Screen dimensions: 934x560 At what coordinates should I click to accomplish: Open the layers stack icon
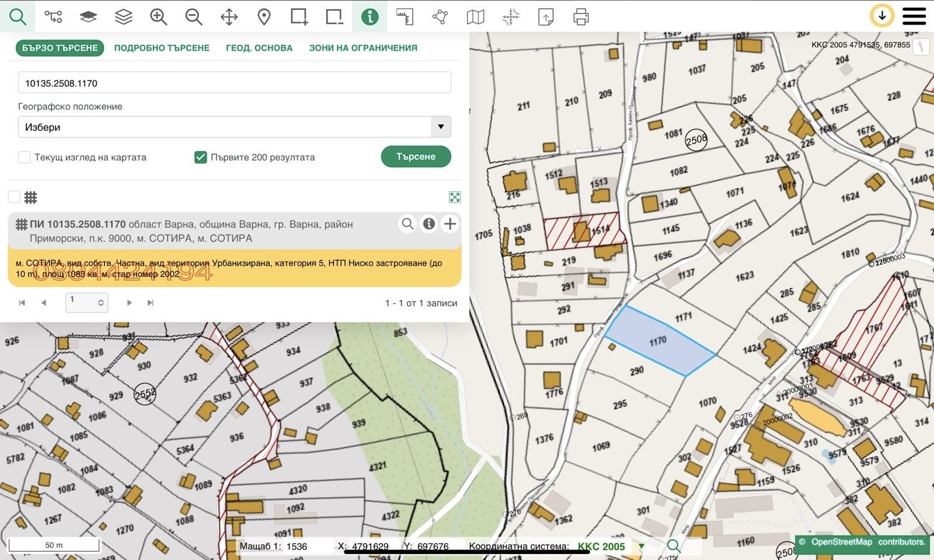click(x=124, y=17)
